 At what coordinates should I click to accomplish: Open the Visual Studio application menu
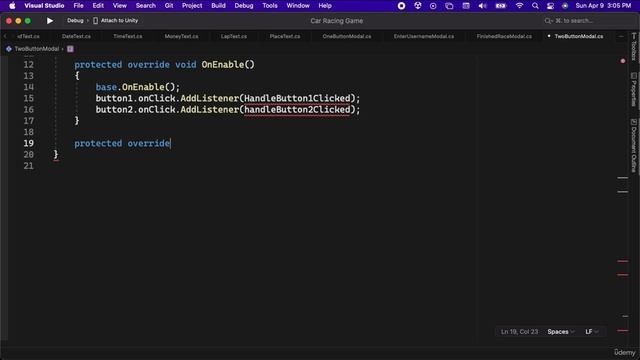tap(44, 6)
